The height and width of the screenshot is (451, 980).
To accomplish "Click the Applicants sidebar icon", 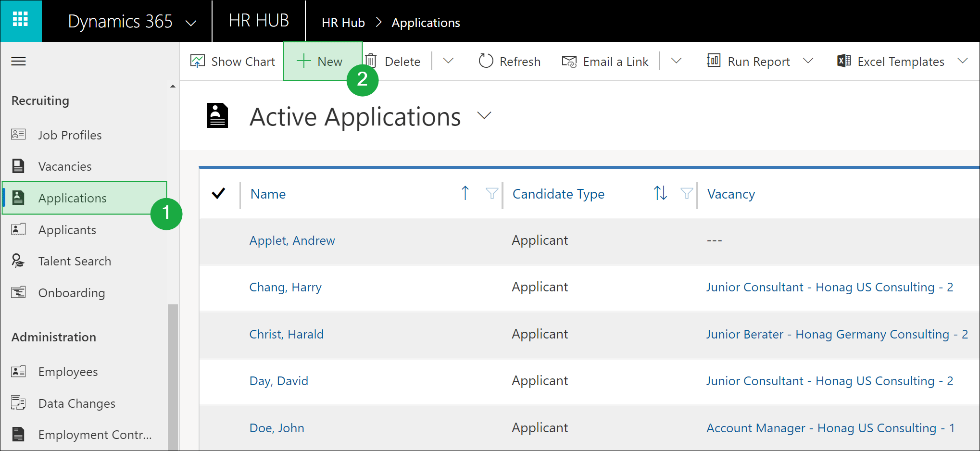I will (x=18, y=229).
